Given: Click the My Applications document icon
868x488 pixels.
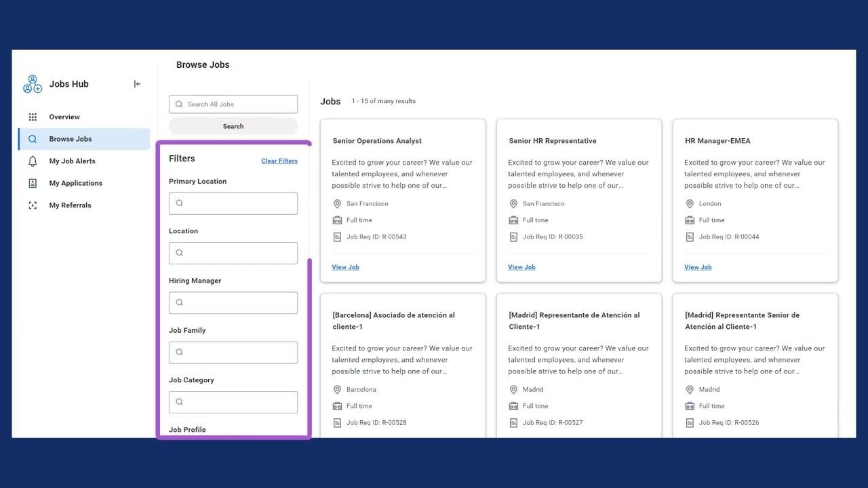Looking at the screenshot, I should tap(33, 183).
